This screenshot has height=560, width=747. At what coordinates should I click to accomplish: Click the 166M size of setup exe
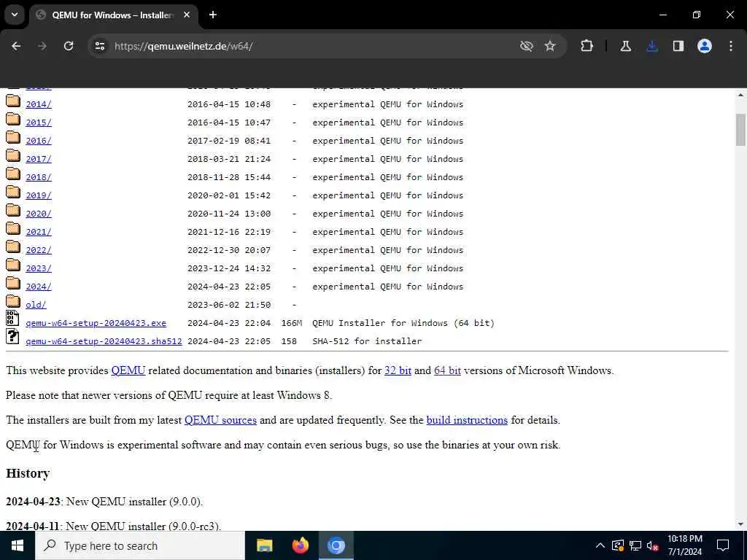tap(292, 323)
